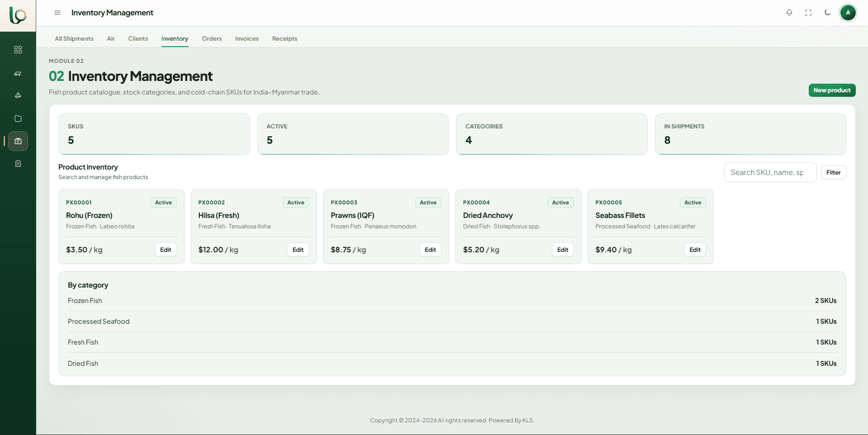Click the $9.40 / kg price
The image size is (868, 435).
(613, 250)
